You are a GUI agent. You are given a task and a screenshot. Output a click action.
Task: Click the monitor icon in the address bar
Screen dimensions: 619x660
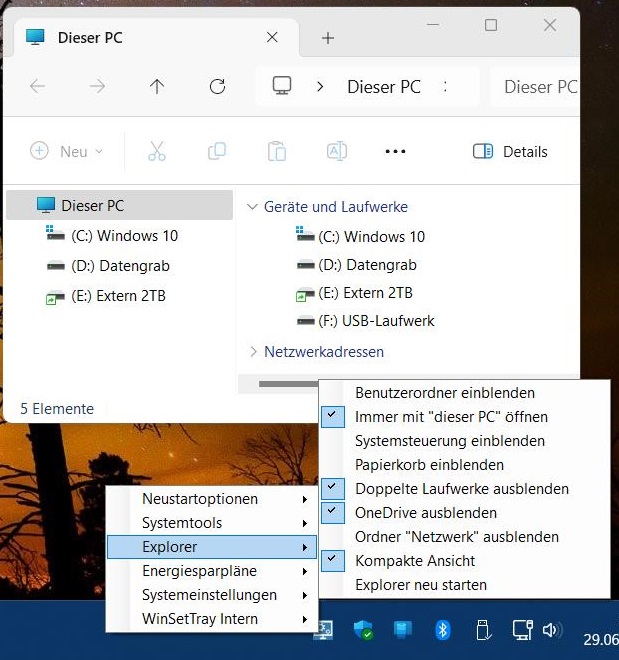point(282,85)
